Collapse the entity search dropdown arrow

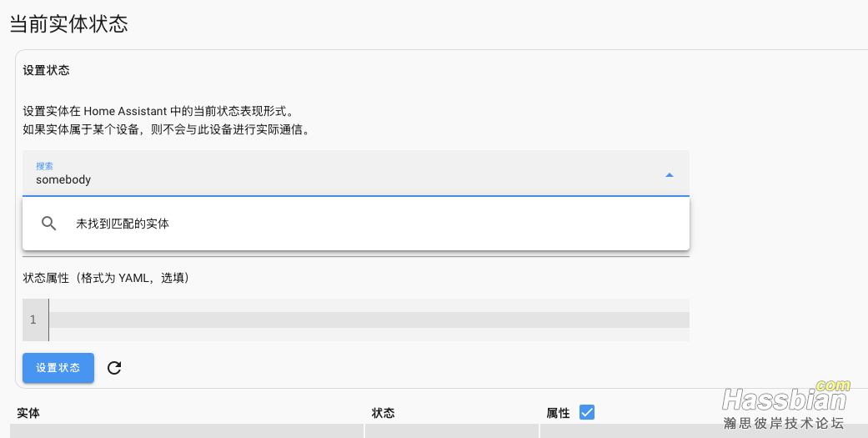(670, 175)
